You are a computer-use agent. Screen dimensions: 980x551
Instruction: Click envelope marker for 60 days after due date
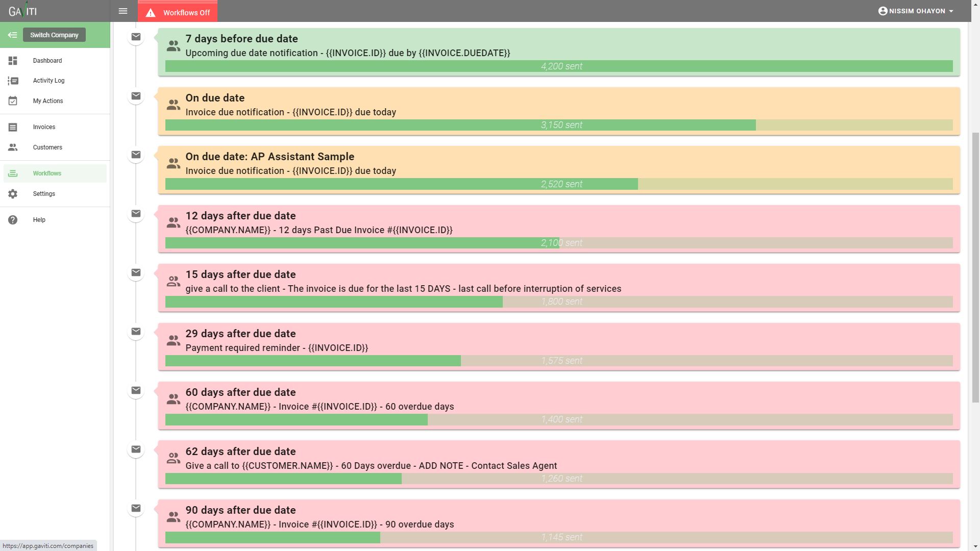tap(136, 390)
